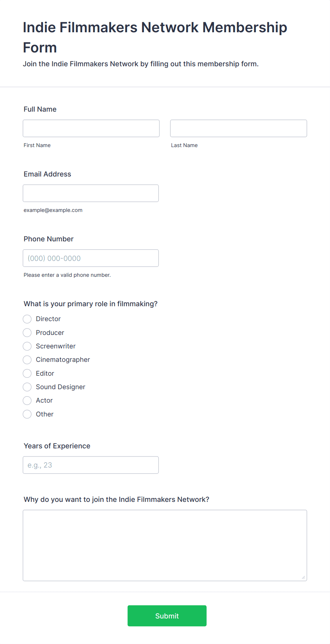Select the Actor radio button
The height and width of the screenshot is (644, 330).
(x=27, y=401)
